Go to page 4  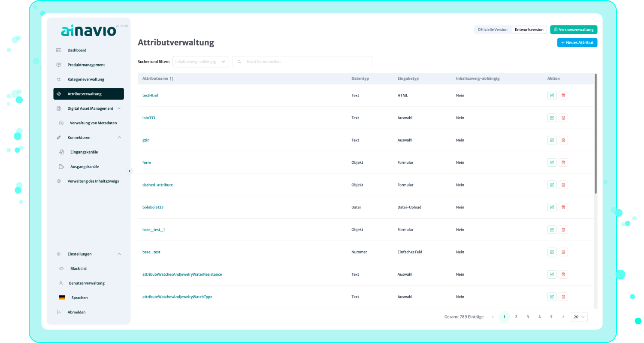point(539,317)
